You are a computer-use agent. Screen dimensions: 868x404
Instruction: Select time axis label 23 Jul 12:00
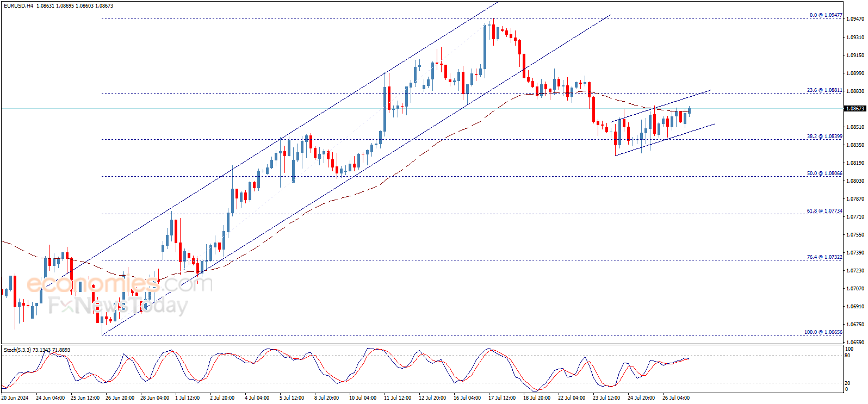pyautogui.click(x=606, y=398)
